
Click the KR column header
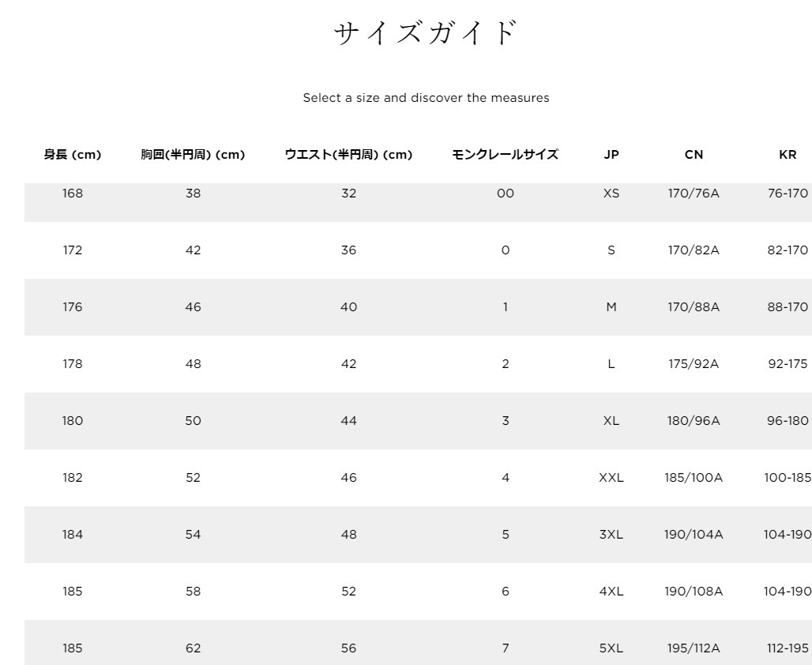tap(788, 155)
